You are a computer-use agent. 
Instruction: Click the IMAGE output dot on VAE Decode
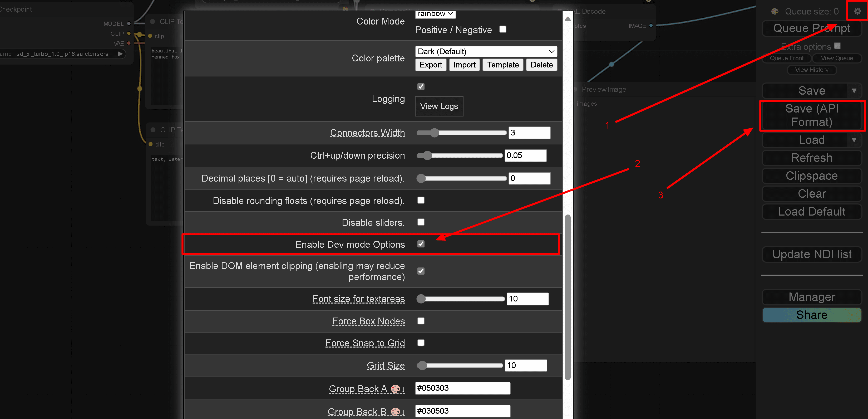pyautogui.click(x=651, y=26)
